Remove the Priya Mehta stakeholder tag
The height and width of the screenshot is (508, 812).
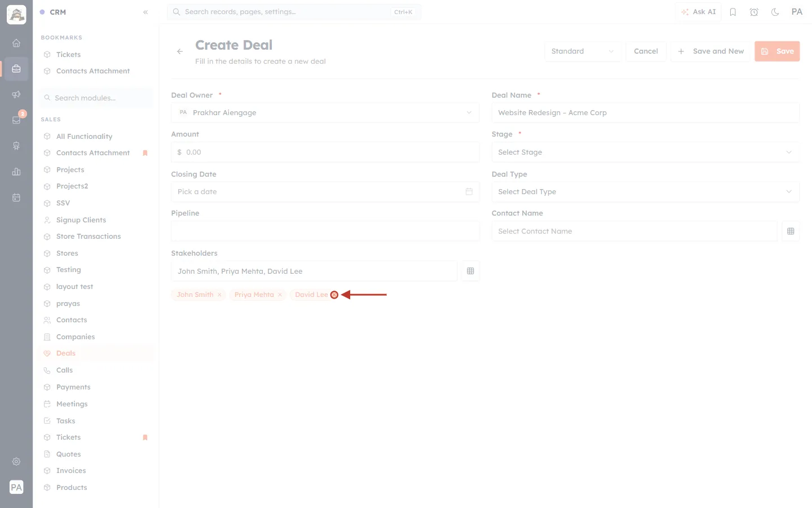point(280,295)
